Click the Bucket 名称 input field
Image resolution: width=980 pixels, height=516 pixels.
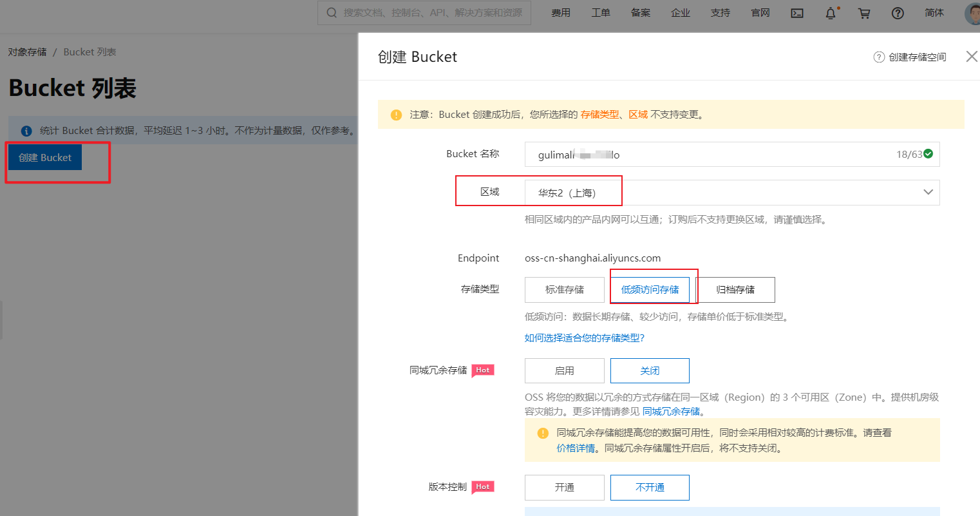[732, 155]
